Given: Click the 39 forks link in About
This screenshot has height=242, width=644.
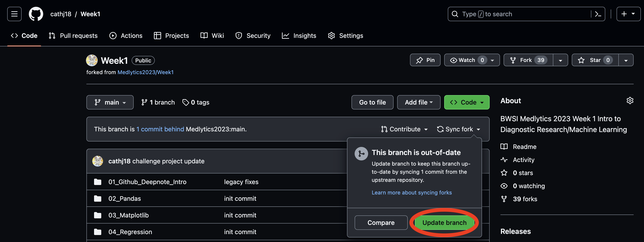Looking at the screenshot, I should click(x=519, y=199).
